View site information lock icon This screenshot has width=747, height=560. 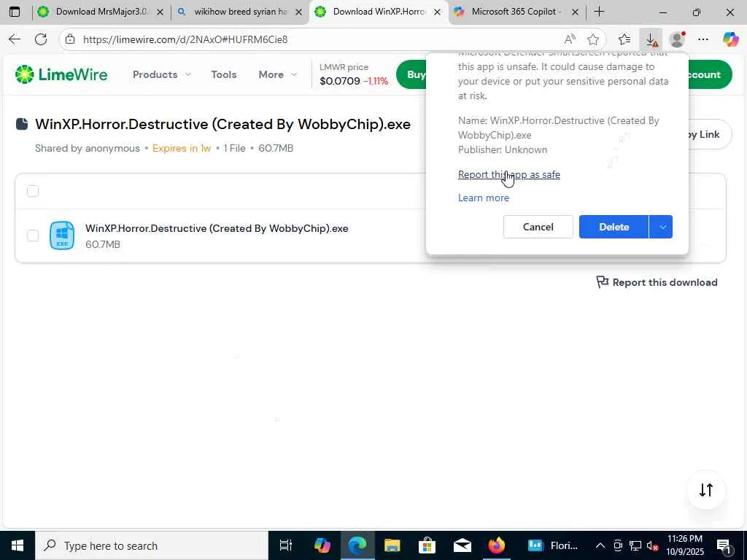70,39
